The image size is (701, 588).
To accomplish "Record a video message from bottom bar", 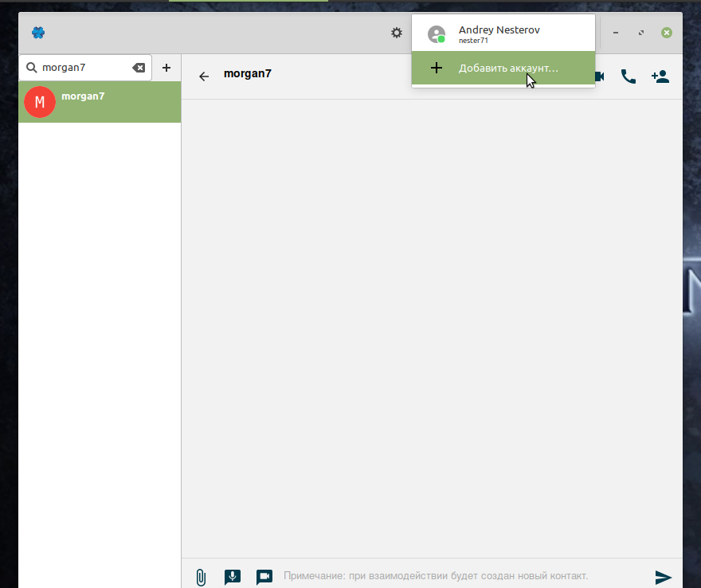I will 264,576.
